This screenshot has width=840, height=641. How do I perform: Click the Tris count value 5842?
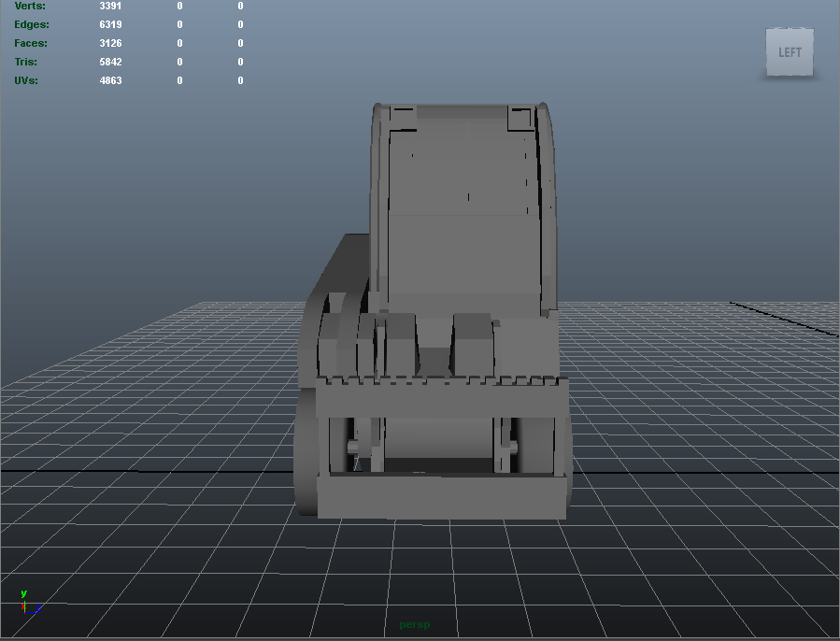coord(110,62)
